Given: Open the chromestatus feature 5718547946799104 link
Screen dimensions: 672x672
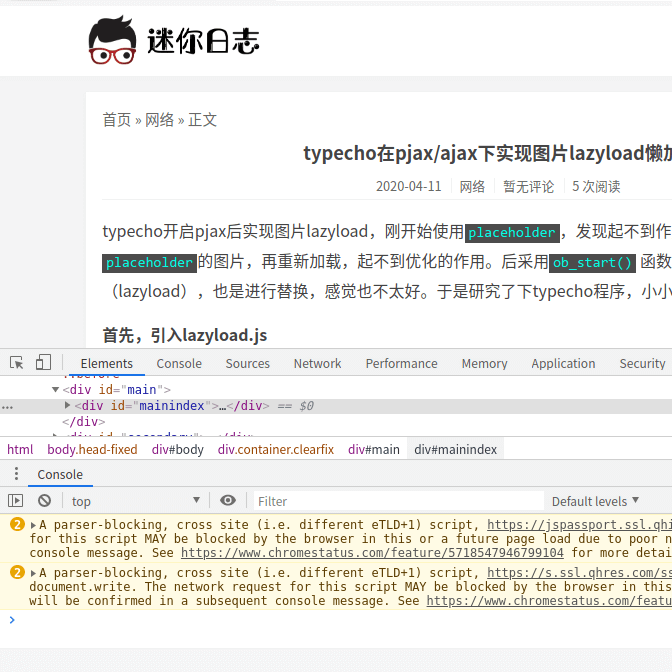Looking at the screenshot, I should [x=372, y=552].
